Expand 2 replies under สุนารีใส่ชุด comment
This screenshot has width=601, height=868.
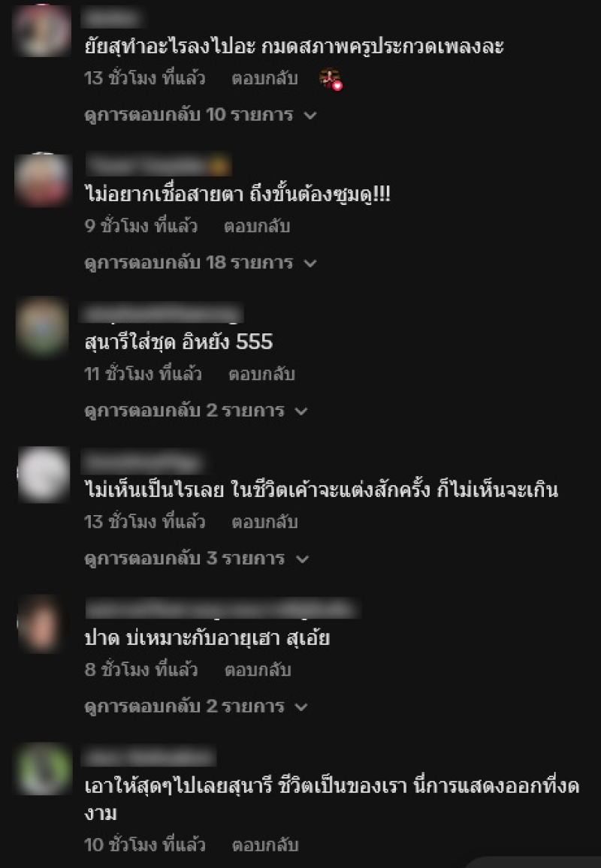(x=195, y=411)
